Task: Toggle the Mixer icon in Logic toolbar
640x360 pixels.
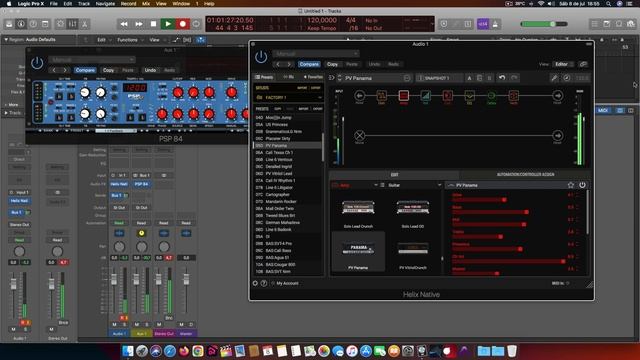Action: point(73,24)
